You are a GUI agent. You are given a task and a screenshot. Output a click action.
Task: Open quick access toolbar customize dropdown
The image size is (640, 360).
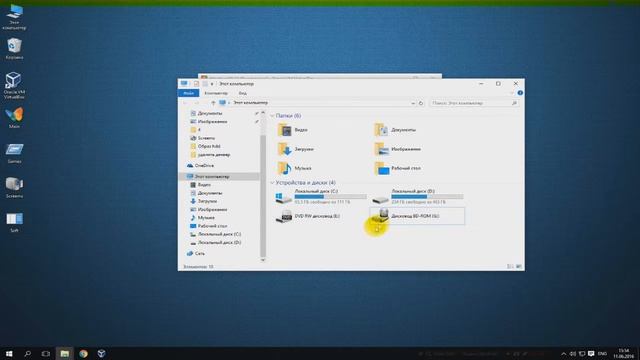click(x=212, y=84)
